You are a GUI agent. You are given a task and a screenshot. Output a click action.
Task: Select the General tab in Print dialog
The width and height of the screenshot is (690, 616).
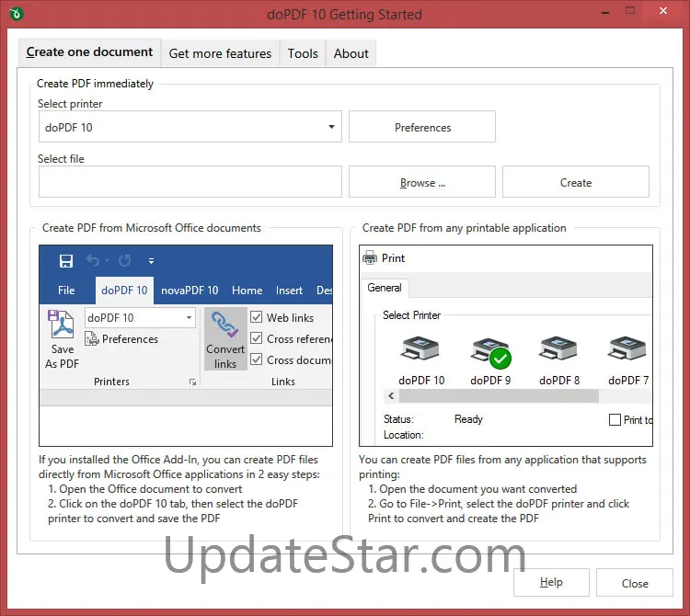[385, 288]
